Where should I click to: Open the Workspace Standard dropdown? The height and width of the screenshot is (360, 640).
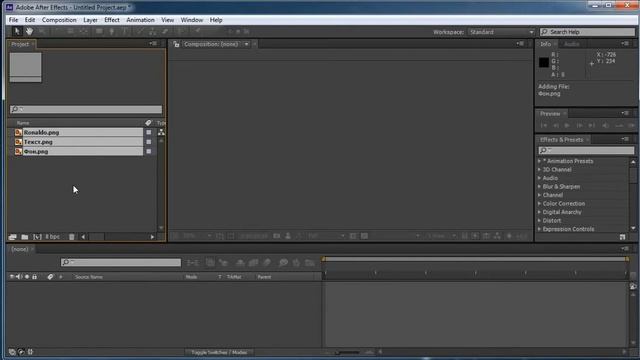502,32
